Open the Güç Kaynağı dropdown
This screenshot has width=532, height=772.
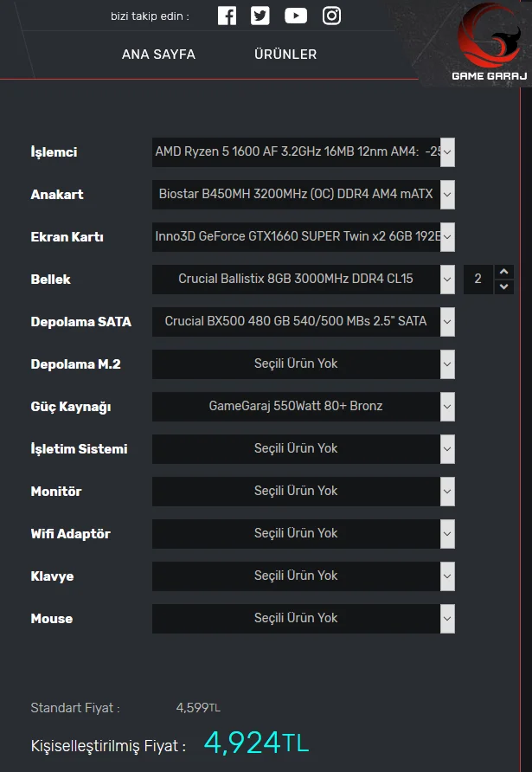304,406
